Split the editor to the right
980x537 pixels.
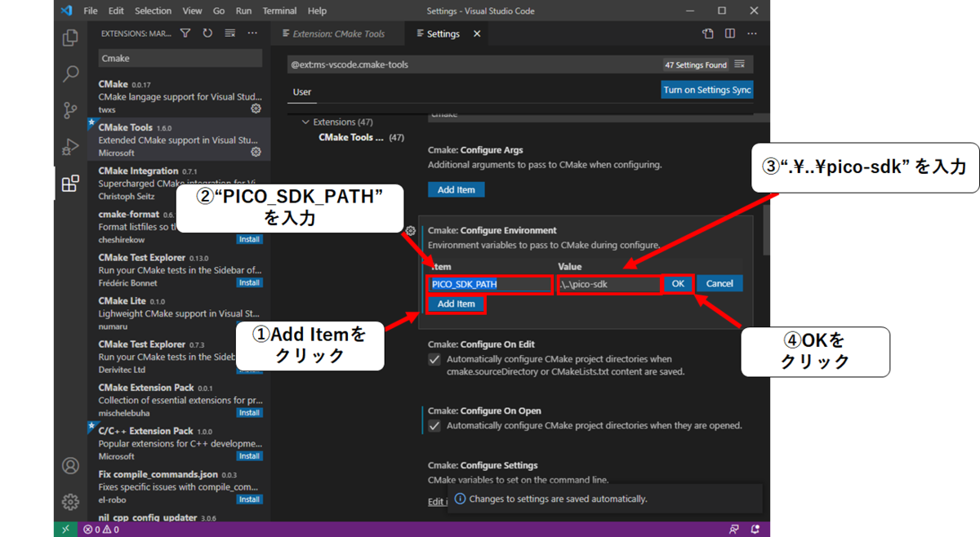(730, 33)
